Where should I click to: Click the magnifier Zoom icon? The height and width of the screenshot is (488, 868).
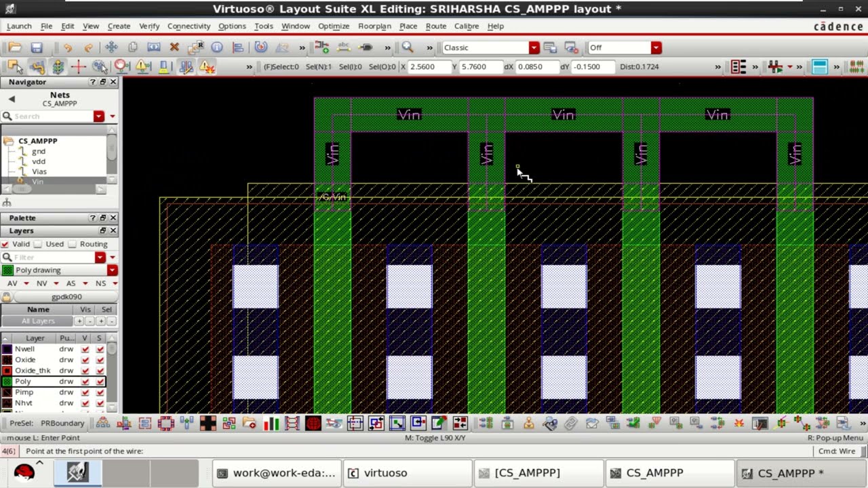point(408,47)
